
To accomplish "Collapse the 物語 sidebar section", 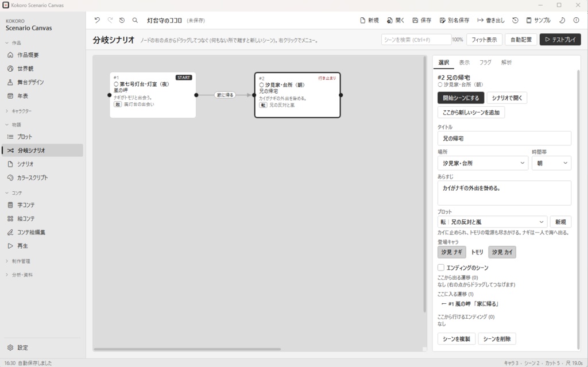I will click(x=13, y=125).
